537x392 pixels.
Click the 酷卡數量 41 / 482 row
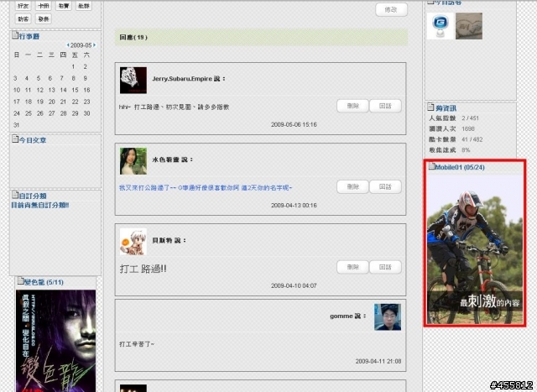coord(456,139)
